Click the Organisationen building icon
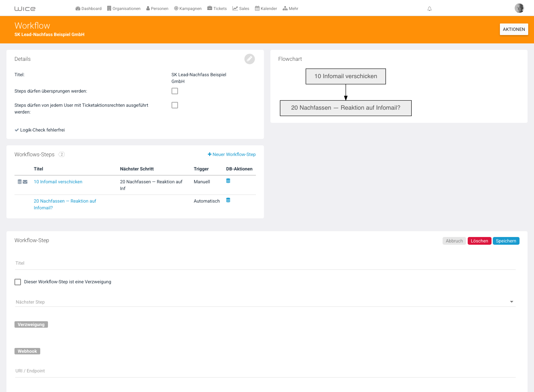This screenshot has width=534, height=392. coord(109,8)
